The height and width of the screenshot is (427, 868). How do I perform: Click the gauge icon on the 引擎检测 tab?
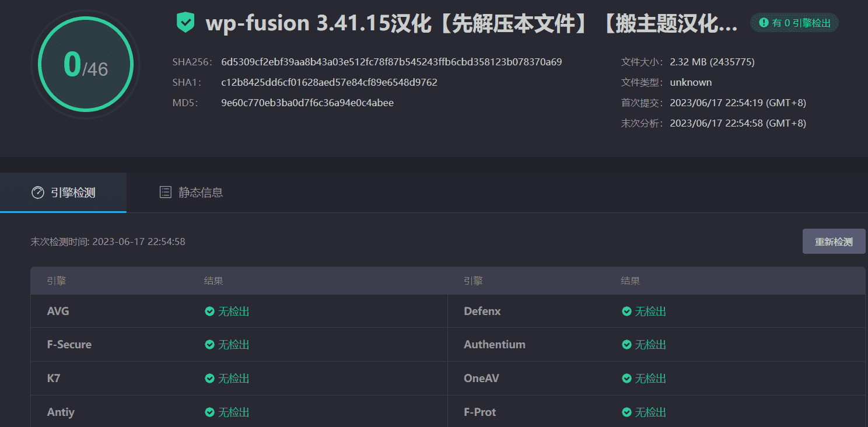[38, 192]
